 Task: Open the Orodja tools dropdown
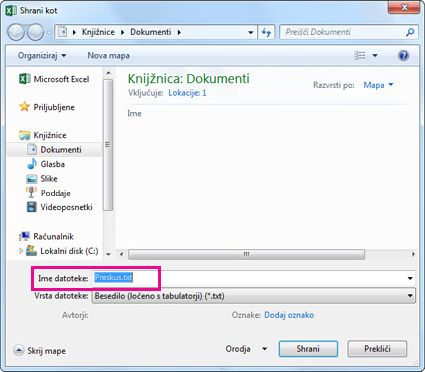(x=246, y=349)
